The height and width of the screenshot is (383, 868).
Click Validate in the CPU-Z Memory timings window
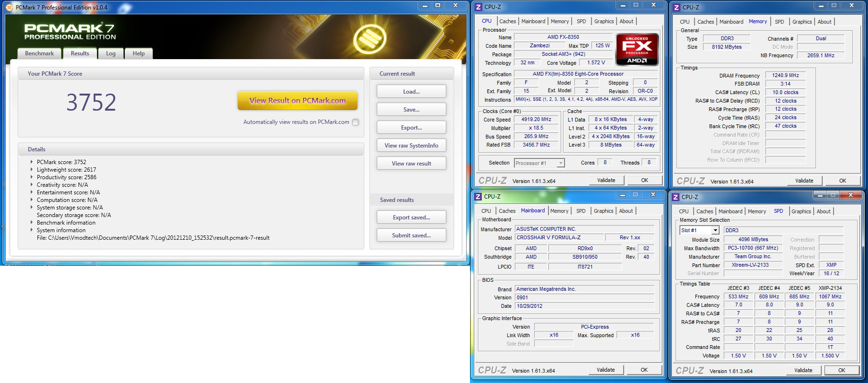coord(804,181)
